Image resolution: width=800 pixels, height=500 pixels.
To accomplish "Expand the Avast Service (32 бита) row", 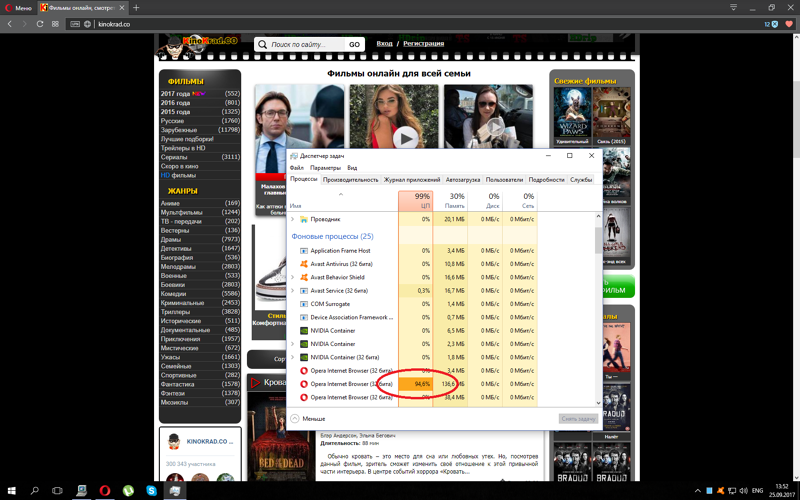I will tap(293, 291).
